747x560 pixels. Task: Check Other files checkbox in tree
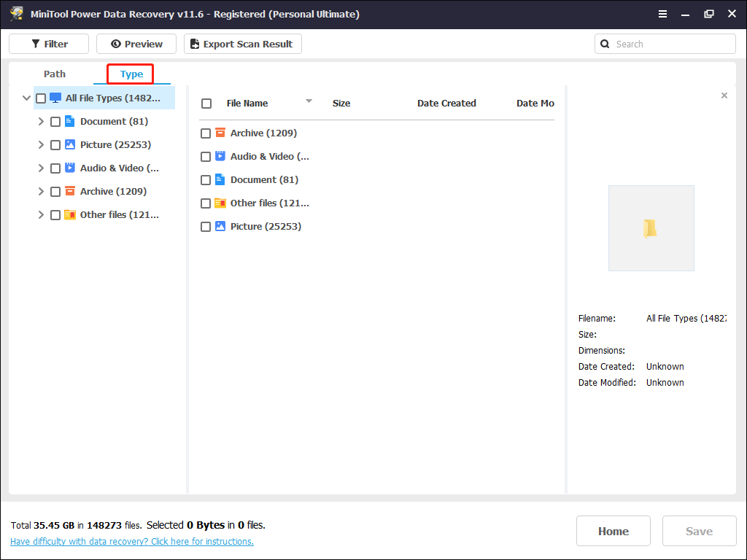tap(55, 215)
